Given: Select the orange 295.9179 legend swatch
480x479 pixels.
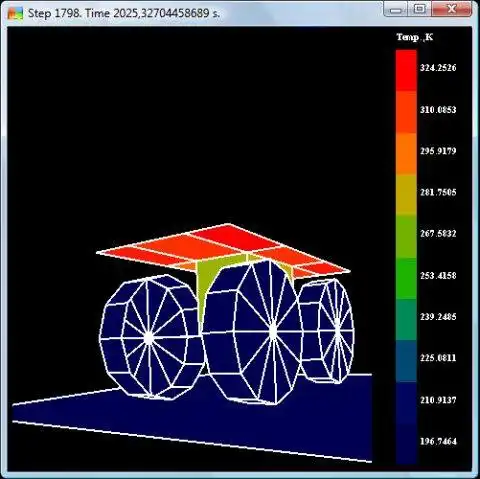Looking at the screenshot, I should point(406,153).
